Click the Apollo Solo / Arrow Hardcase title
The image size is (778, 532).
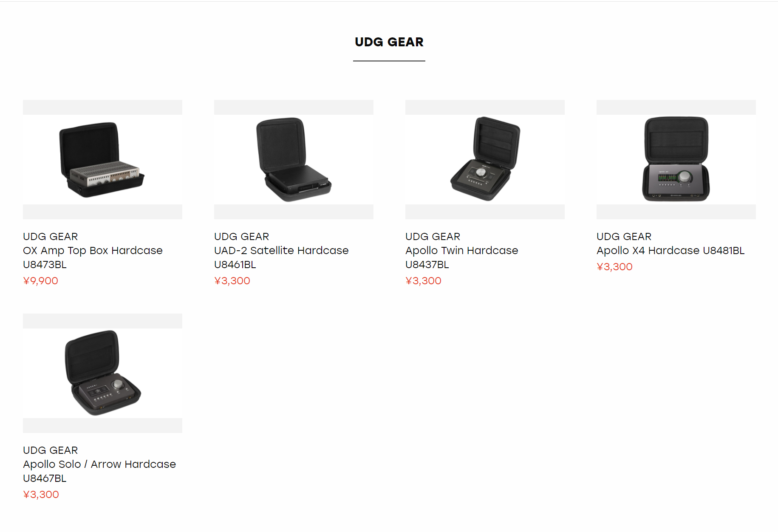(x=99, y=471)
